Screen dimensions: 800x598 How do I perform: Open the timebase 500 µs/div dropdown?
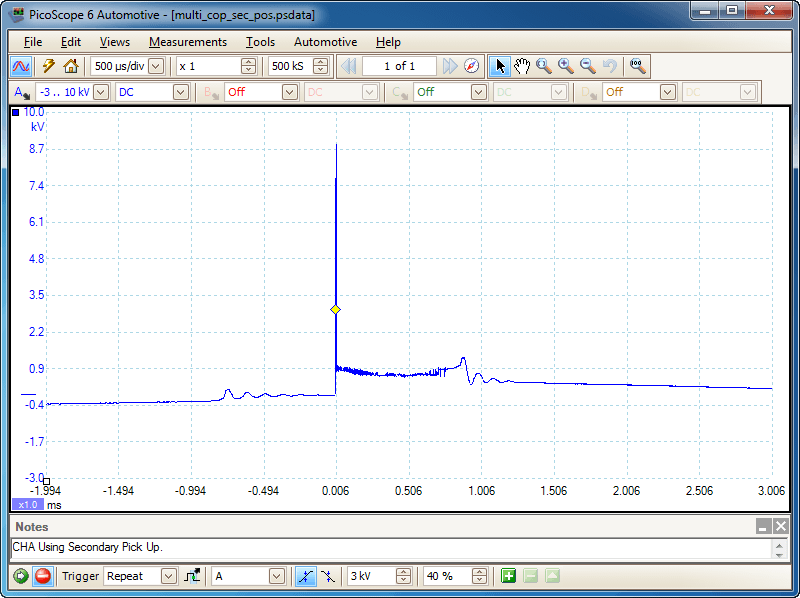(157, 66)
